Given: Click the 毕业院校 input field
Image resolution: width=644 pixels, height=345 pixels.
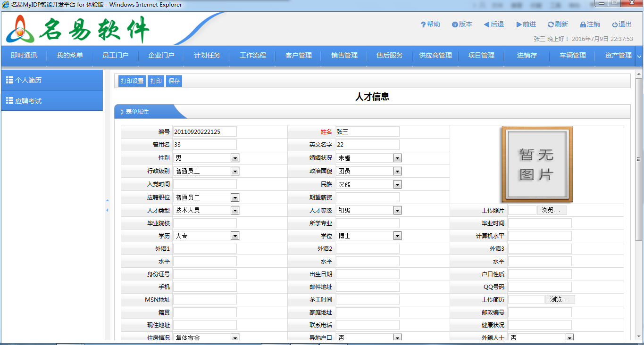Looking at the screenshot, I should point(205,223).
